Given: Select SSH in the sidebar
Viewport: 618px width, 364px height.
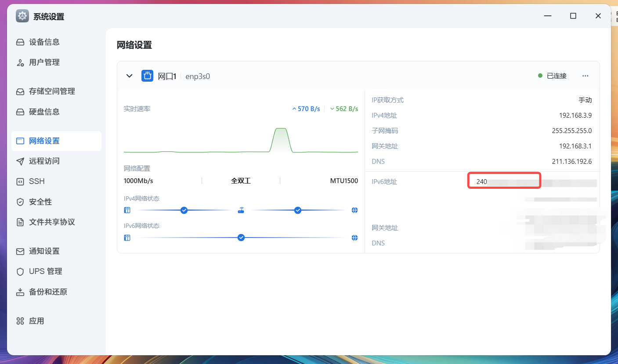Looking at the screenshot, I should (37, 181).
